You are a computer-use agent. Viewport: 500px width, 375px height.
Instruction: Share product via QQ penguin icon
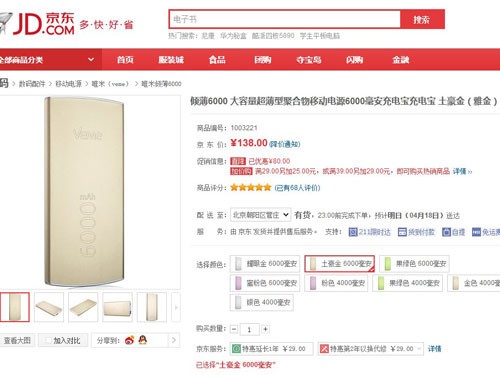click(143, 340)
